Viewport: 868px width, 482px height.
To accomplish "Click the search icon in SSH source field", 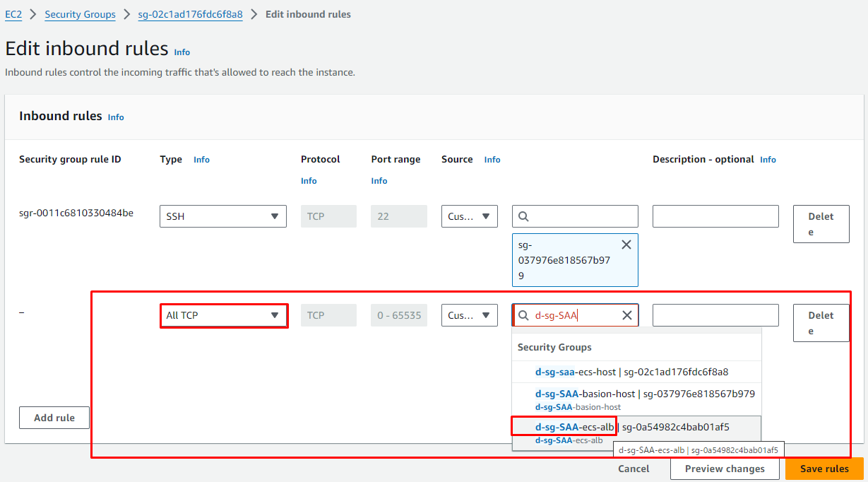I will click(524, 216).
